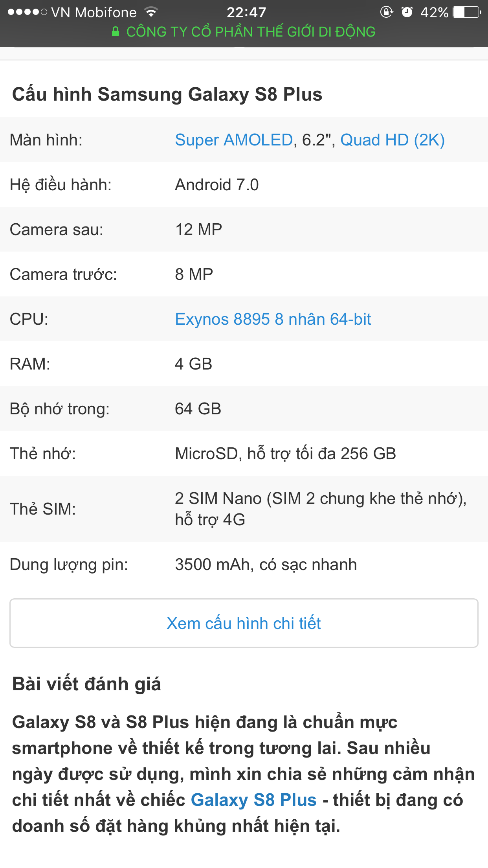Viewport: 488px width, 868px height.
Task: Select the Android 7.0 operating system value
Action: (x=216, y=185)
